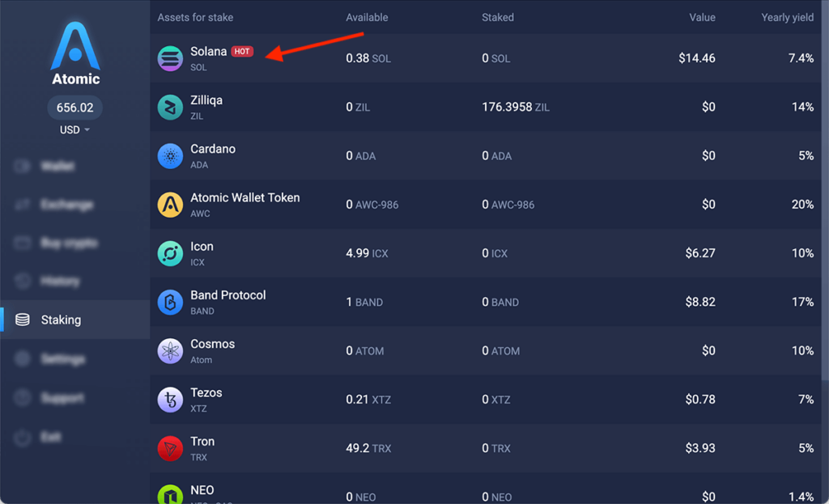Click the Atomic logo in sidebar
Viewport: 829px width, 504px height.
point(75,53)
